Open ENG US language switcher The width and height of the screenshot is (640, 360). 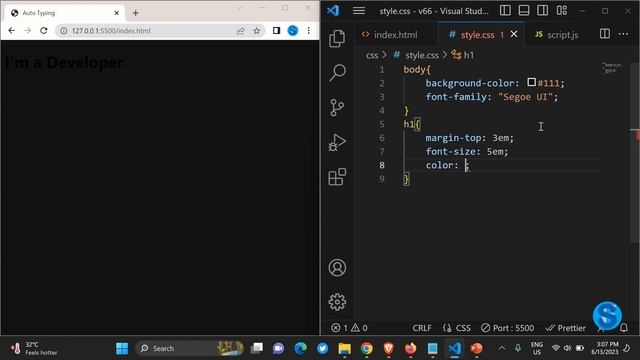pos(537,348)
